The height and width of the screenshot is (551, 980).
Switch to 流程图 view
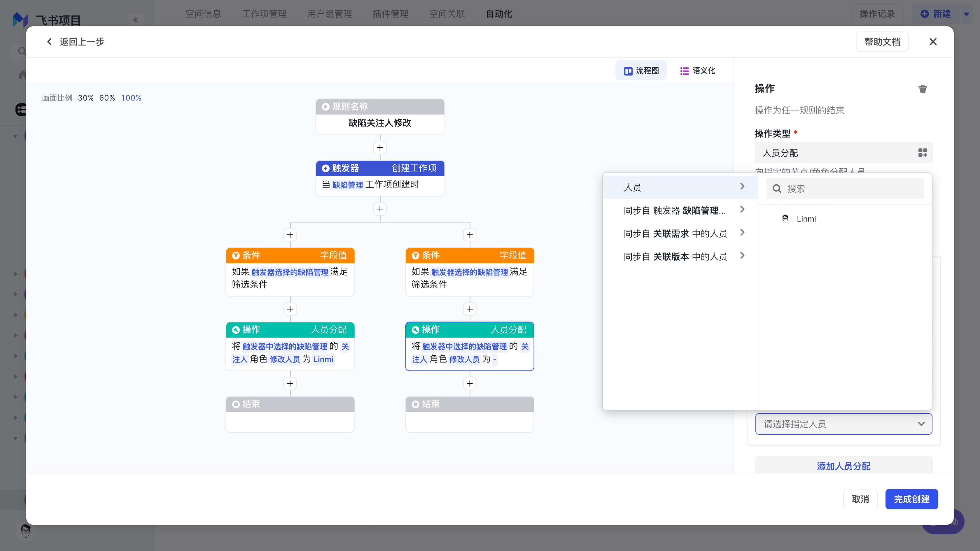[x=641, y=71]
